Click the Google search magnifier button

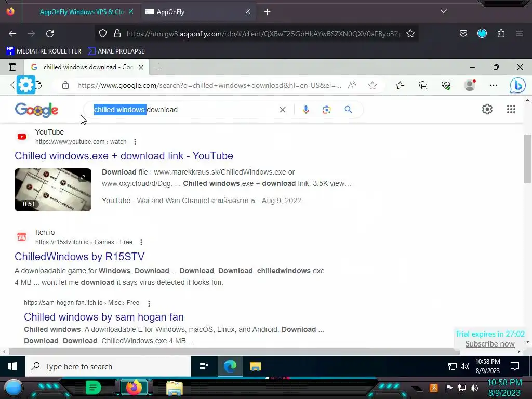tap(348, 109)
